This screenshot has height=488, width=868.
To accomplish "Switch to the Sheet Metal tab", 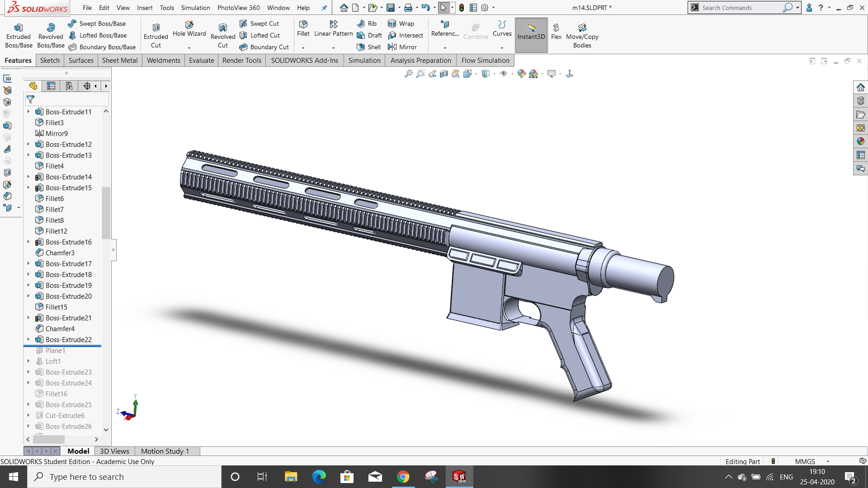I will 120,61.
